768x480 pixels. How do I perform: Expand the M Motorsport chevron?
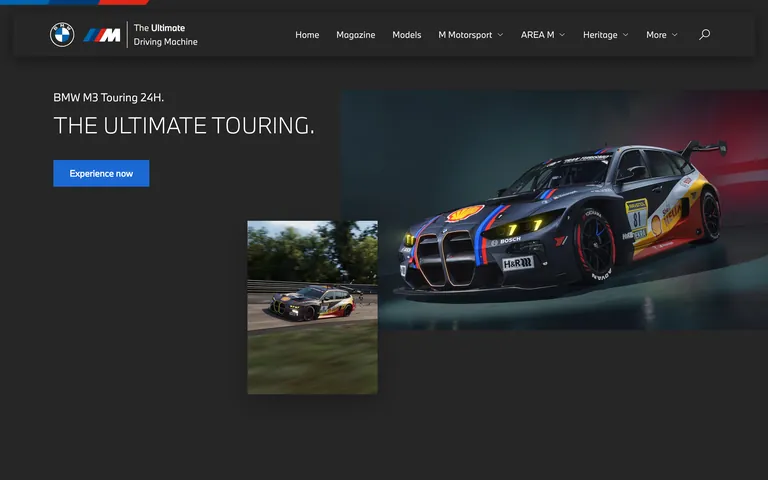coord(500,35)
